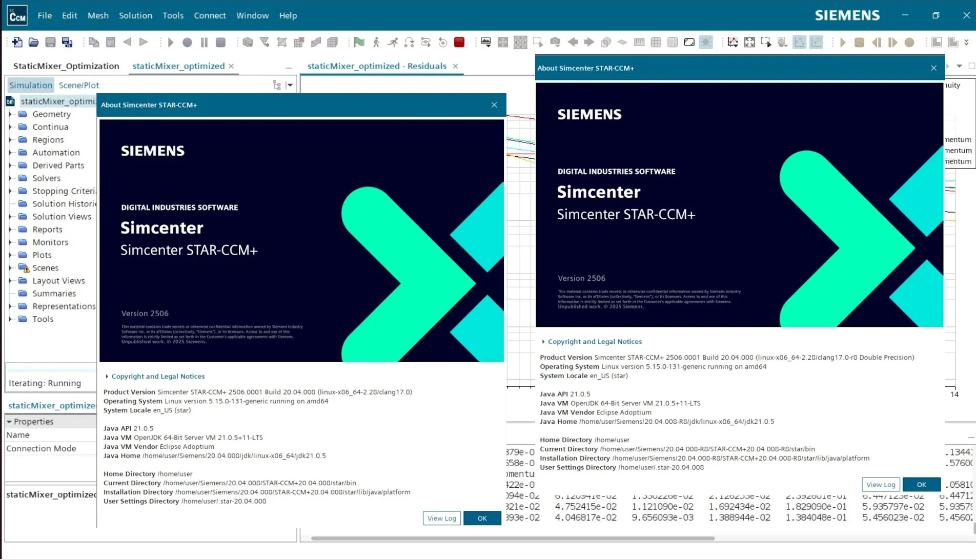Select the Plots tree item
The image size is (976, 560).
point(42,255)
